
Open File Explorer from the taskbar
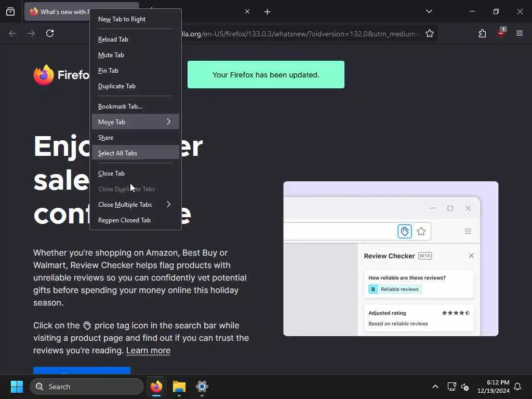(179, 387)
